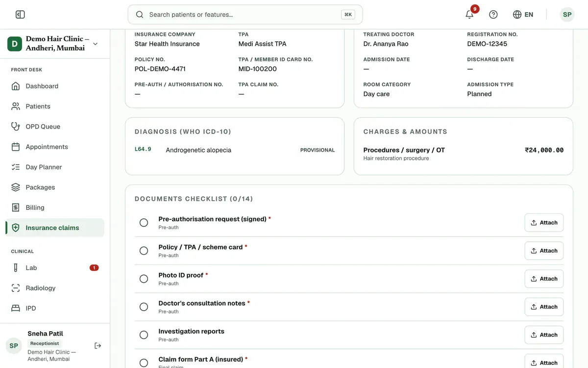Click the ⌘K shortcut badge in search
Viewport: 588px width, 368px height.
pyautogui.click(x=348, y=15)
